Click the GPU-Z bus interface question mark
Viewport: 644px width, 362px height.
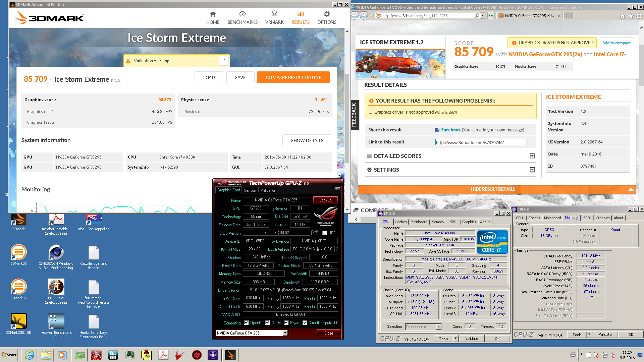pos(337,249)
